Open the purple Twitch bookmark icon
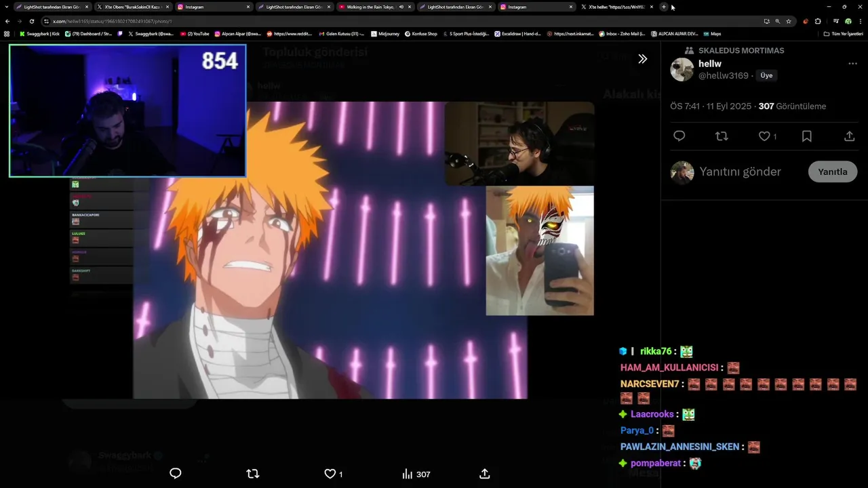Viewport: 868px width, 488px height. pyautogui.click(x=121, y=33)
